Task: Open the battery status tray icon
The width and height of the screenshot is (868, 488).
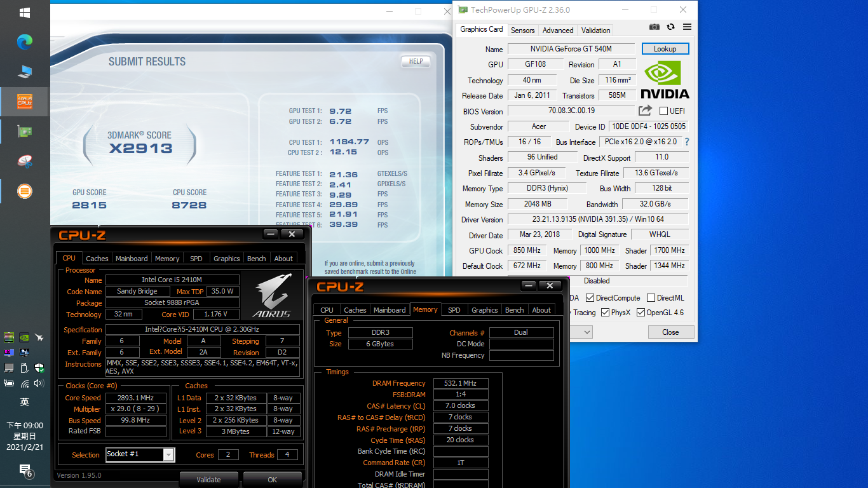Action: [x=9, y=383]
